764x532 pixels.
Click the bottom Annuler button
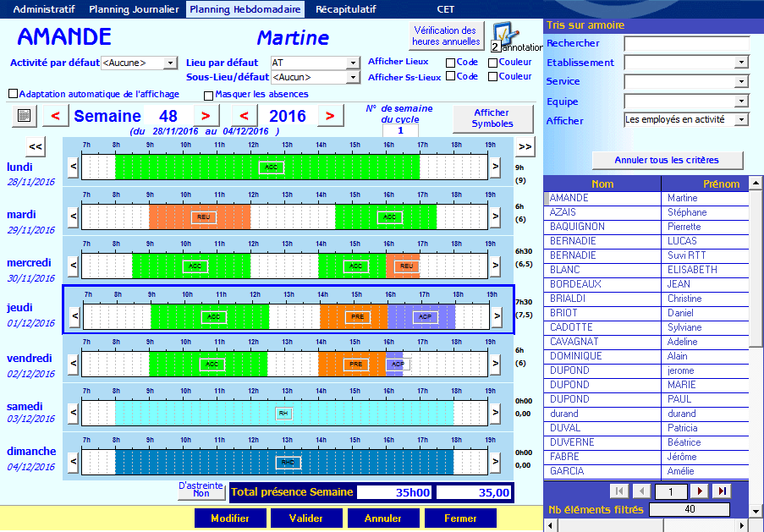click(383, 518)
